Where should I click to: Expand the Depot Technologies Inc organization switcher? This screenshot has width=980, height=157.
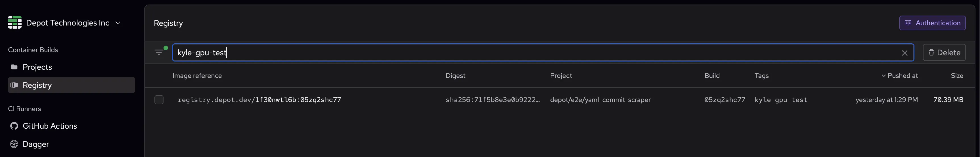pyautogui.click(x=118, y=23)
